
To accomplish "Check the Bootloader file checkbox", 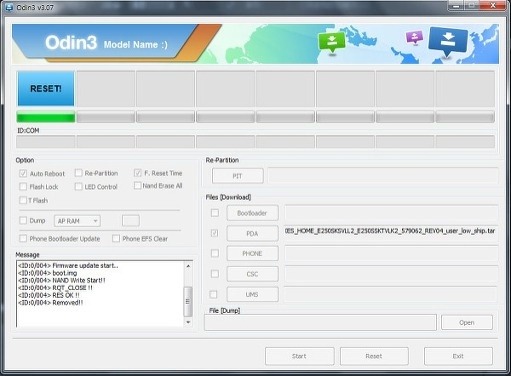I will 215,213.
